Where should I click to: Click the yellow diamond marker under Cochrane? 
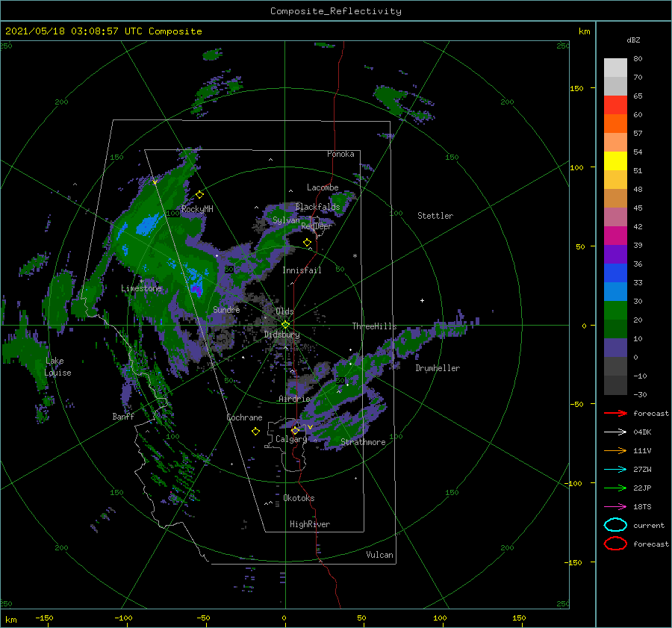tap(255, 431)
